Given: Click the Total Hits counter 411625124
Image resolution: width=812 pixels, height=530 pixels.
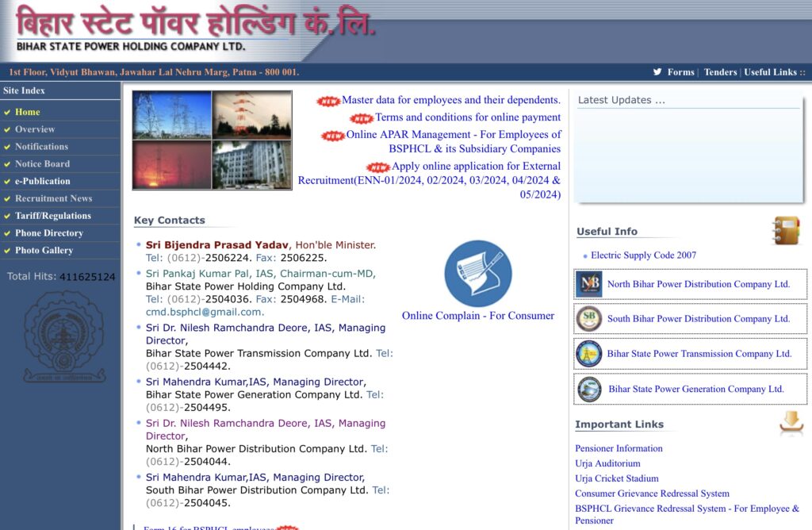Looking at the screenshot, I should 87,277.
